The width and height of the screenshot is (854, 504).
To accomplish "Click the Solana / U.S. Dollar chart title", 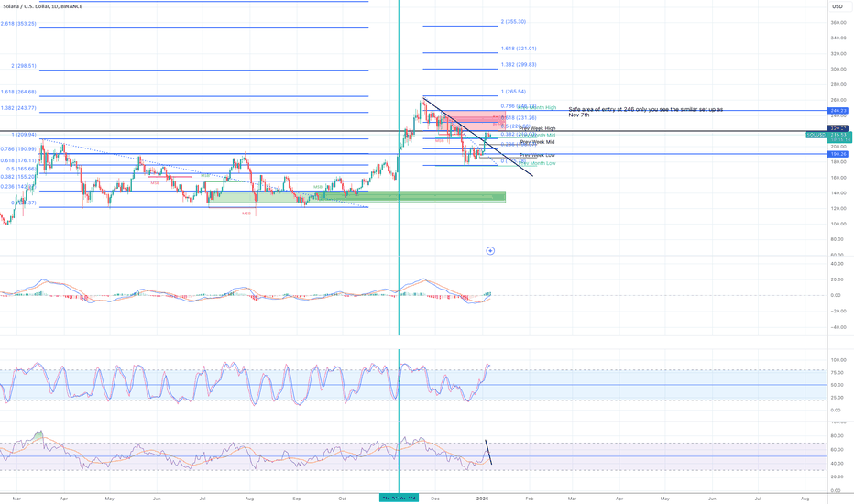I will click(42, 6).
